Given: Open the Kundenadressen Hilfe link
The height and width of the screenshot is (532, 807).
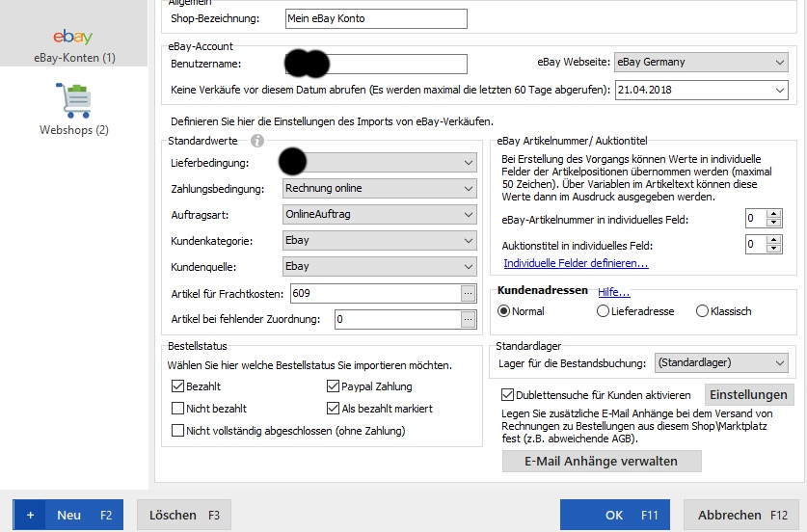Looking at the screenshot, I should [614, 292].
